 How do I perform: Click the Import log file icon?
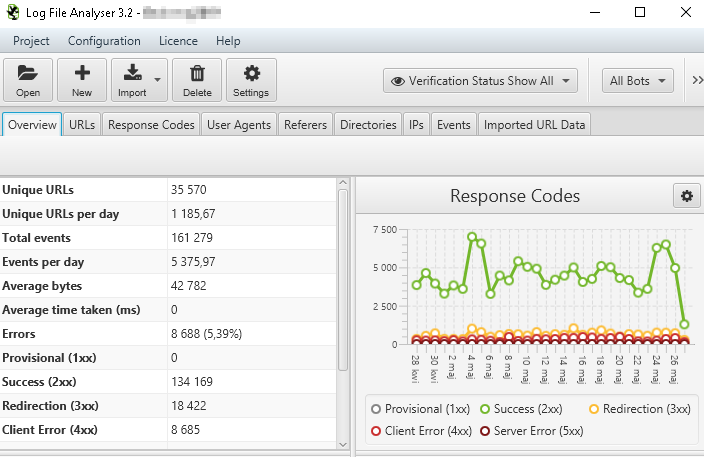coord(132,73)
